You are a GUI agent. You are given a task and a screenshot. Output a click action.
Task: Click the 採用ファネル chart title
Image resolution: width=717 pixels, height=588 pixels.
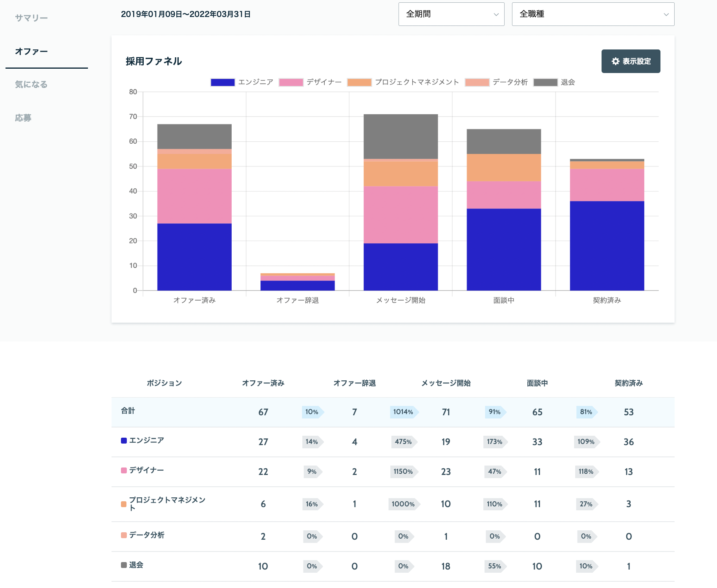tap(154, 61)
